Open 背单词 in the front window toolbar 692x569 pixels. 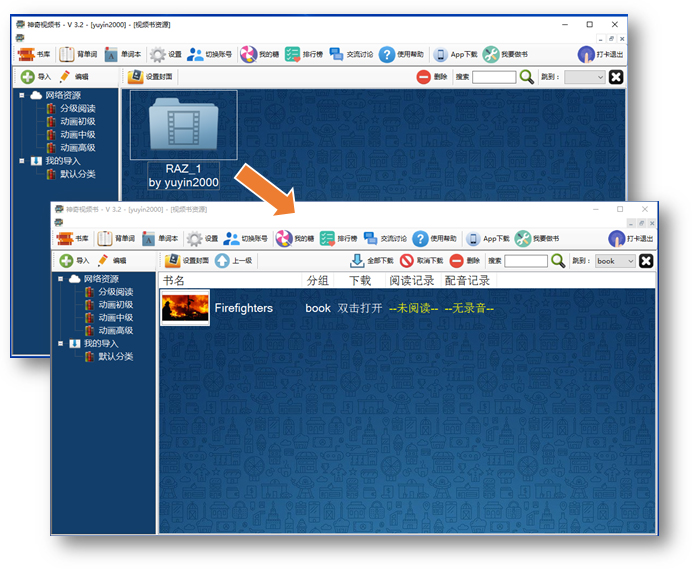tap(116, 238)
